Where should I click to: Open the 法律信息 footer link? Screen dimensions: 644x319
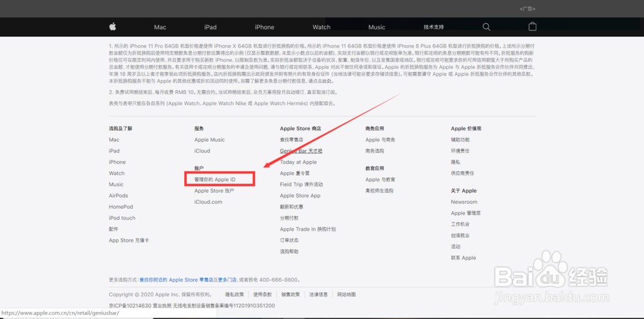point(318,295)
